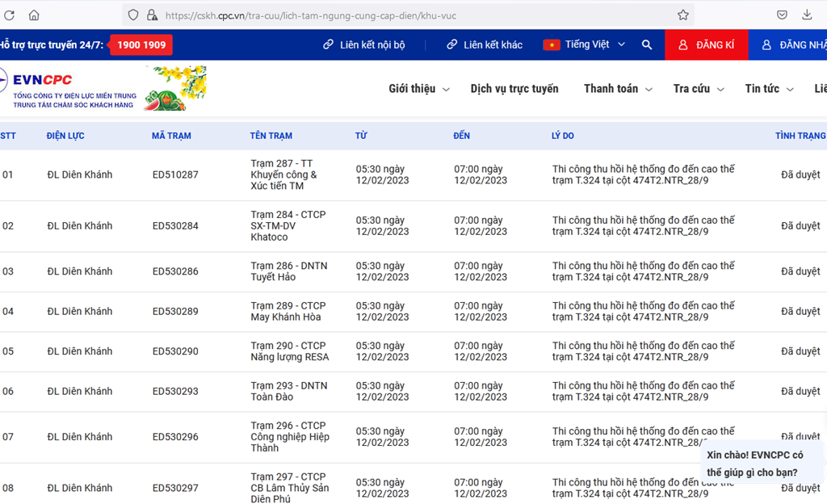Open the browser downloads icon
This screenshot has height=504, width=827.
pos(807,15)
